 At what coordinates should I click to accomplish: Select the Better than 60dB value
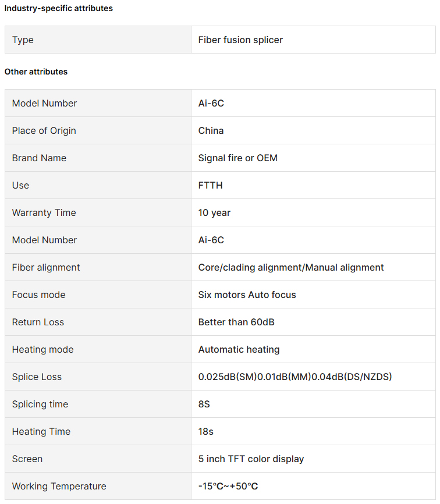pos(236,322)
